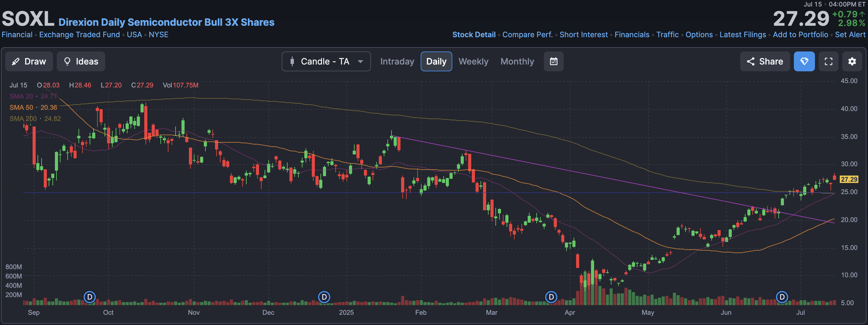The image size is (868, 325).
Task: Click the Share chart button
Action: pos(765,61)
